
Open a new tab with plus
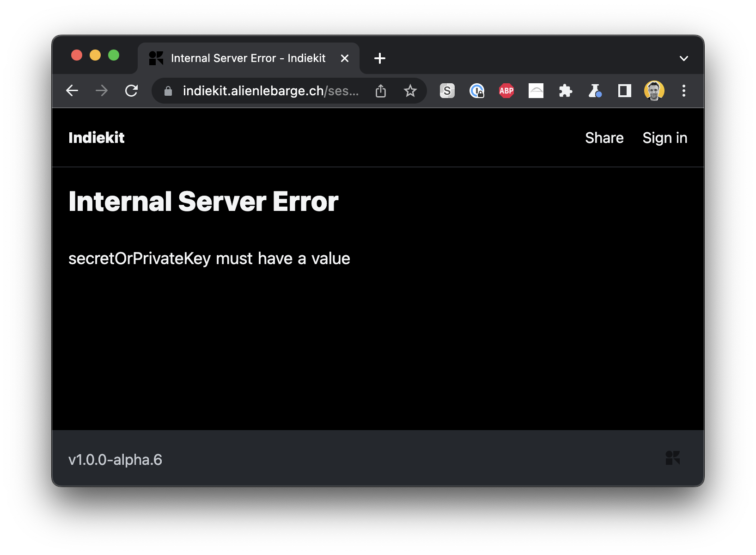point(379,58)
